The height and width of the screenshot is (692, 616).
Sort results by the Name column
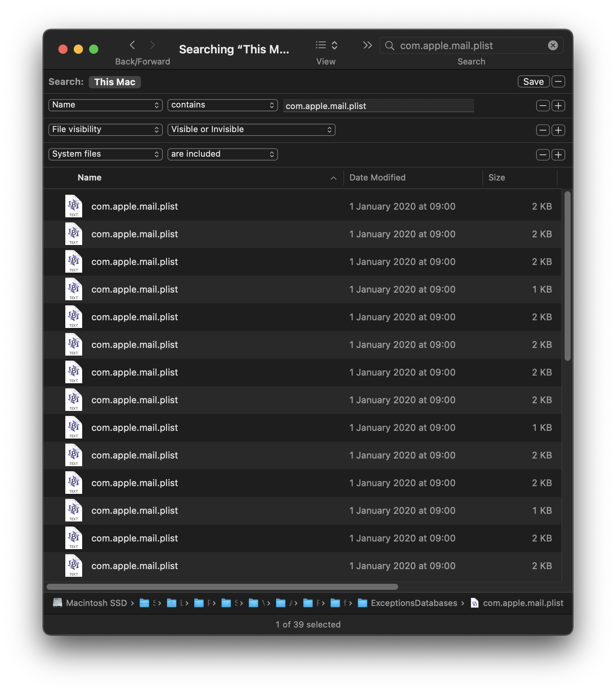pos(89,177)
